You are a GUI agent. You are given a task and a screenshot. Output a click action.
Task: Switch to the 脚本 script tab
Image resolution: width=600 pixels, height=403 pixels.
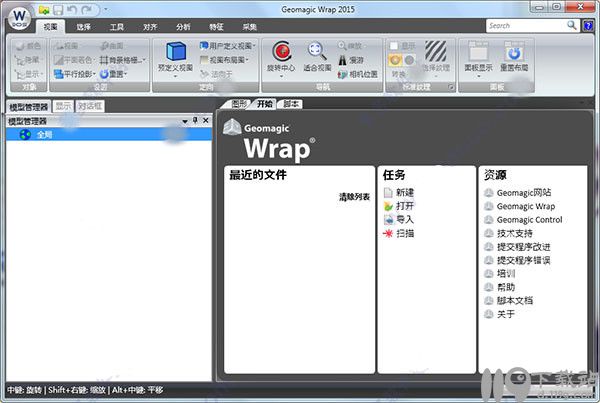click(x=291, y=104)
